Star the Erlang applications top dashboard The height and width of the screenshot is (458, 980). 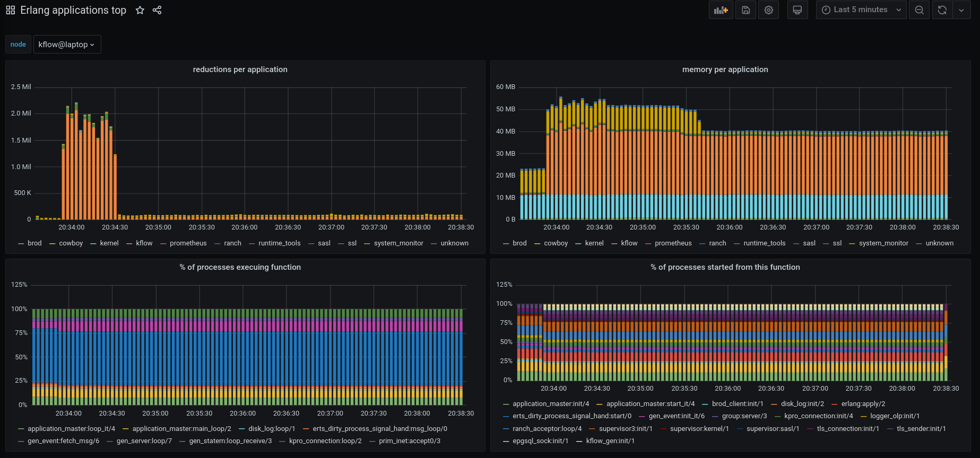pyautogui.click(x=140, y=10)
